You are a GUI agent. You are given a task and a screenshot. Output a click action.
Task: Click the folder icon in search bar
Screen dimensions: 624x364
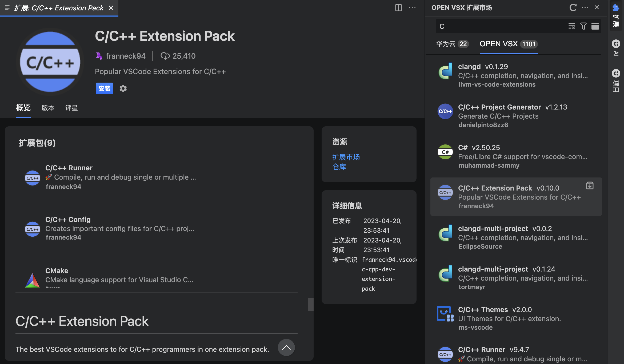coord(595,26)
